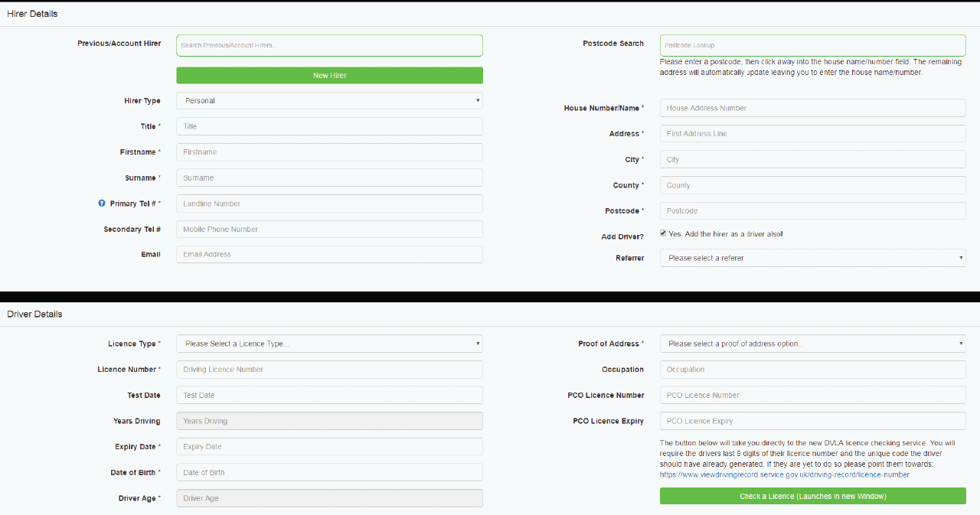
Task: Click the Email Address field
Action: coord(329,255)
